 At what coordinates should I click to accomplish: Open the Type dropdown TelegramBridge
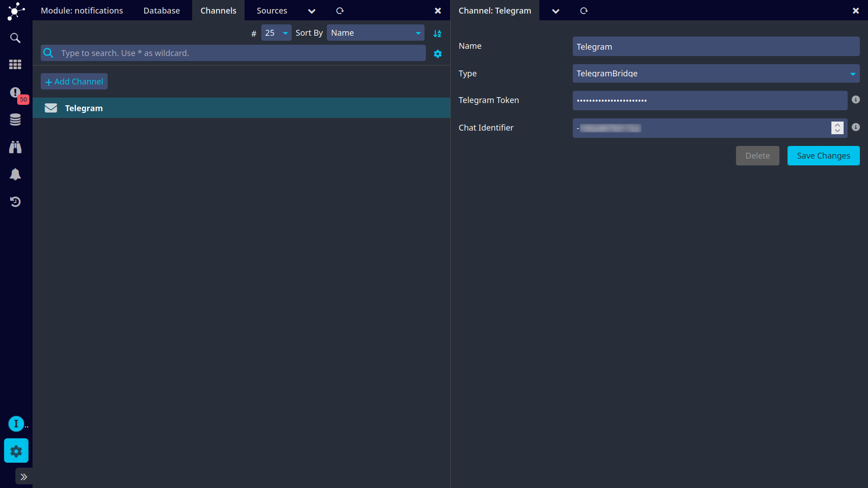coord(716,73)
